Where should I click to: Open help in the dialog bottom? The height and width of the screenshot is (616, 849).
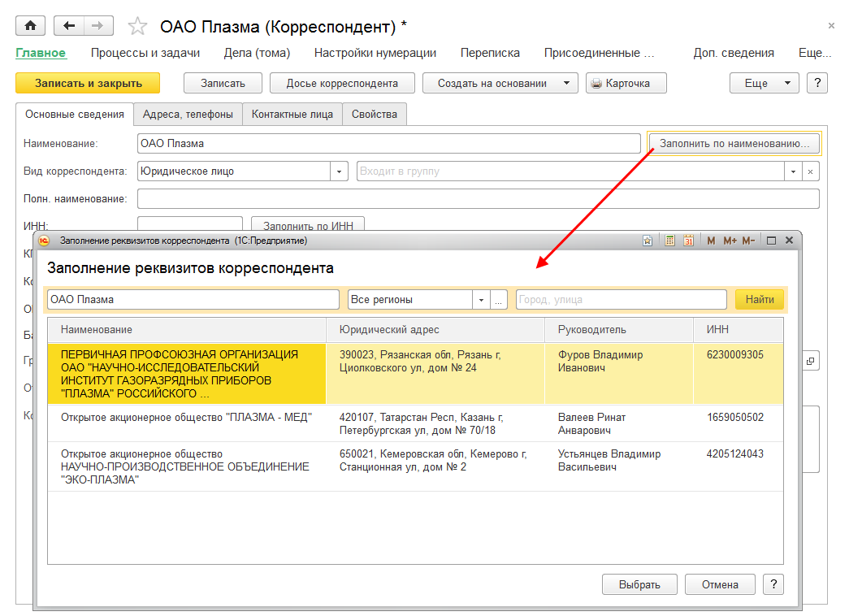pos(773,584)
